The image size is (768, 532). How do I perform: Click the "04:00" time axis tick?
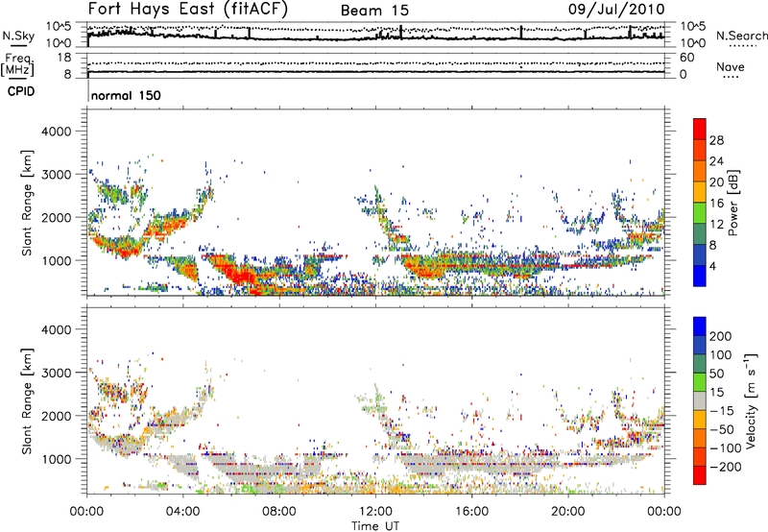click(182, 512)
